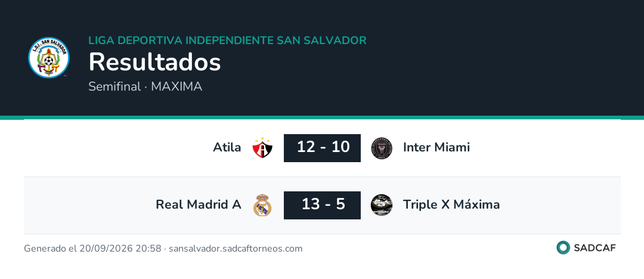Click the Inter Miami team crest

coord(382,148)
